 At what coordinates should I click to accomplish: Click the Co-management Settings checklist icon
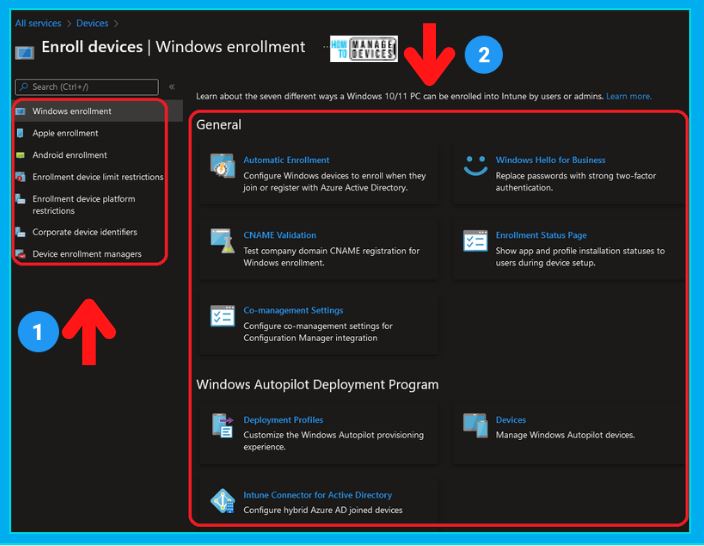coord(223,316)
